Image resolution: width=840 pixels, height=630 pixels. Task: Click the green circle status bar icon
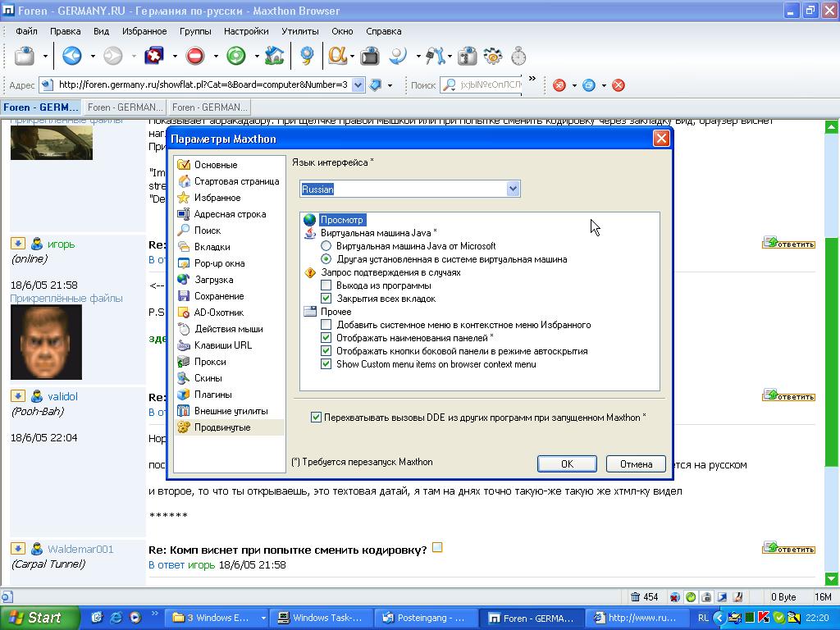(x=691, y=597)
